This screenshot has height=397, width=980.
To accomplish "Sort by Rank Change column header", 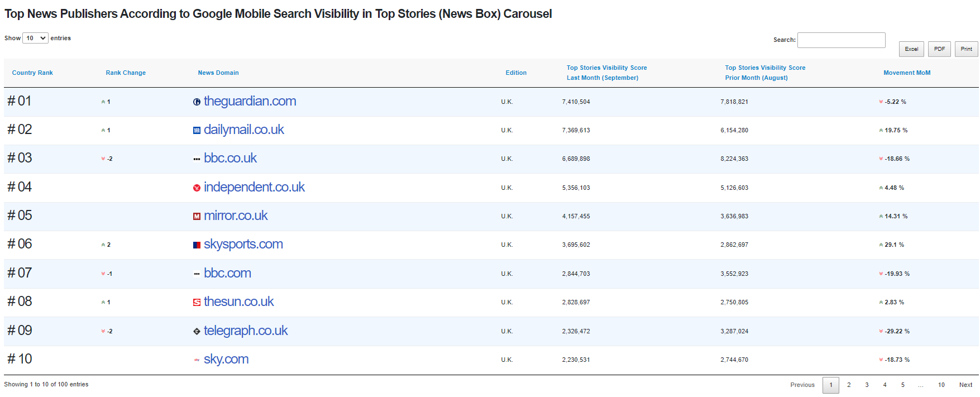I will 126,73.
